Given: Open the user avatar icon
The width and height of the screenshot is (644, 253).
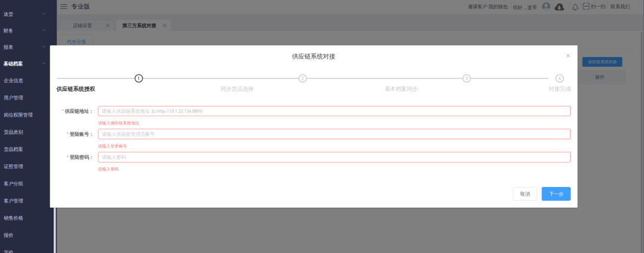Looking at the screenshot, I should coord(546,7).
